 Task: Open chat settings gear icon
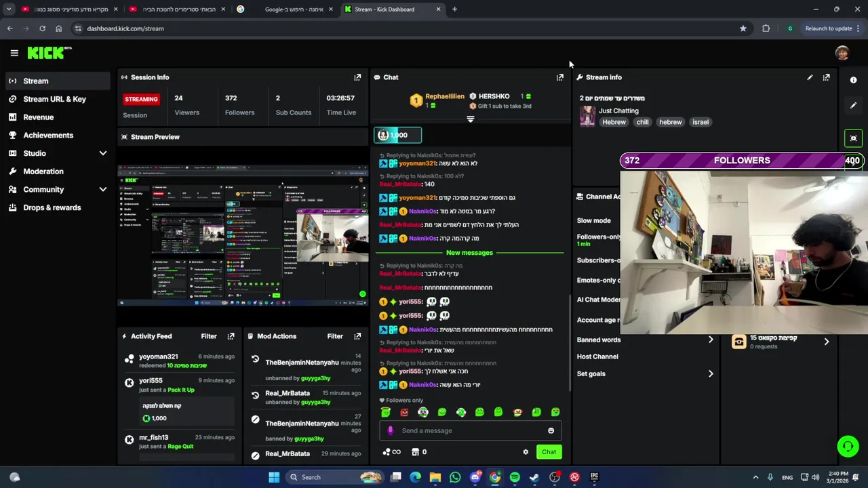coord(525,452)
